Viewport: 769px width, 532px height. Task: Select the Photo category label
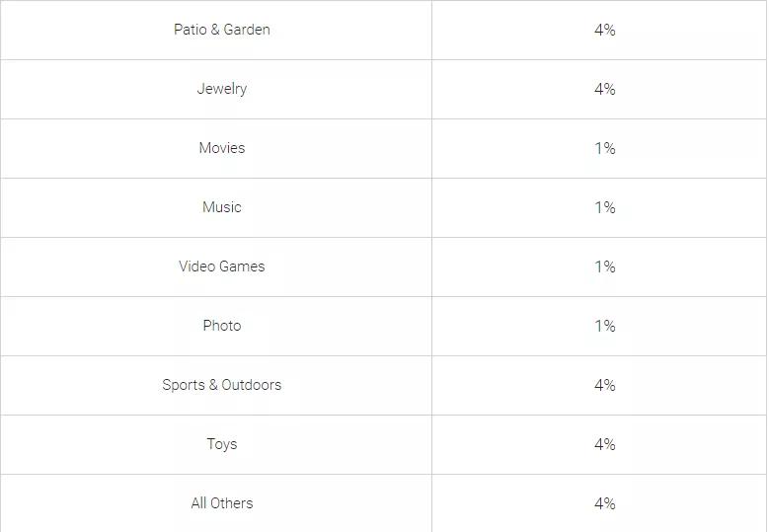[x=221, y=326]
